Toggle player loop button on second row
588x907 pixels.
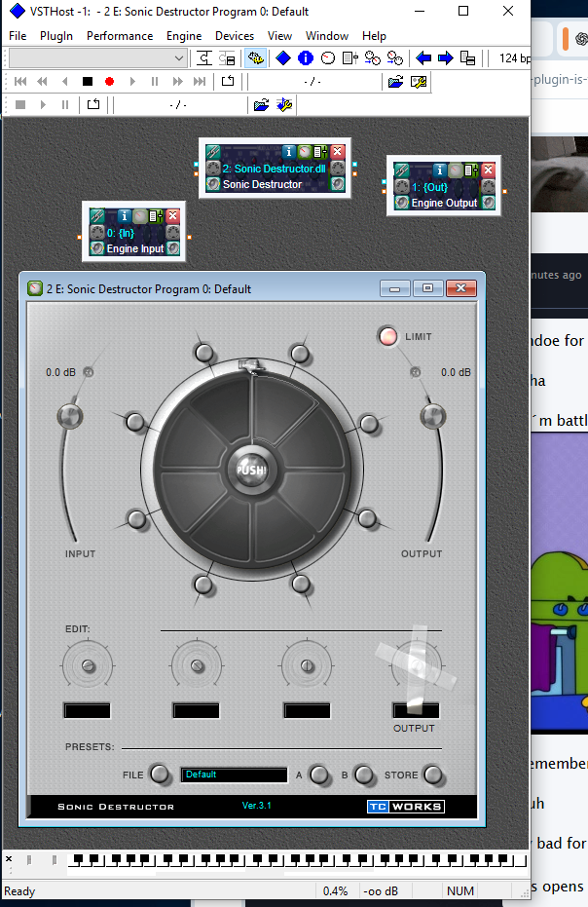coord(228,81)
